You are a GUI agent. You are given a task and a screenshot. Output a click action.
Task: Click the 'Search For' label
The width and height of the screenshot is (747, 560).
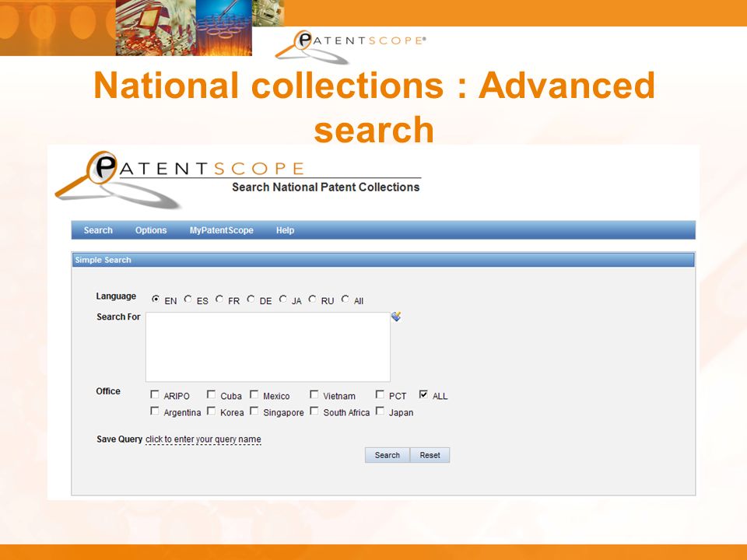(118, 317)
